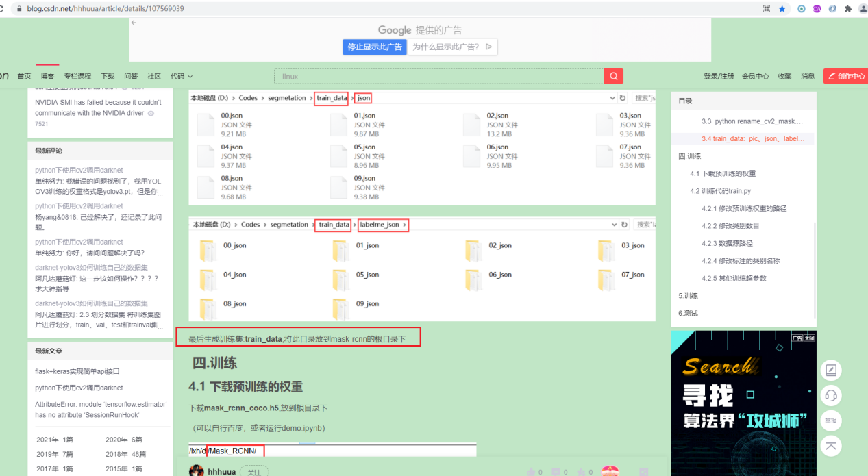Image resolution: width=868 pixels, height=476 pixels.
Task: Open 2019年 7篇 archive link
Action: click(x=55, y=454)
